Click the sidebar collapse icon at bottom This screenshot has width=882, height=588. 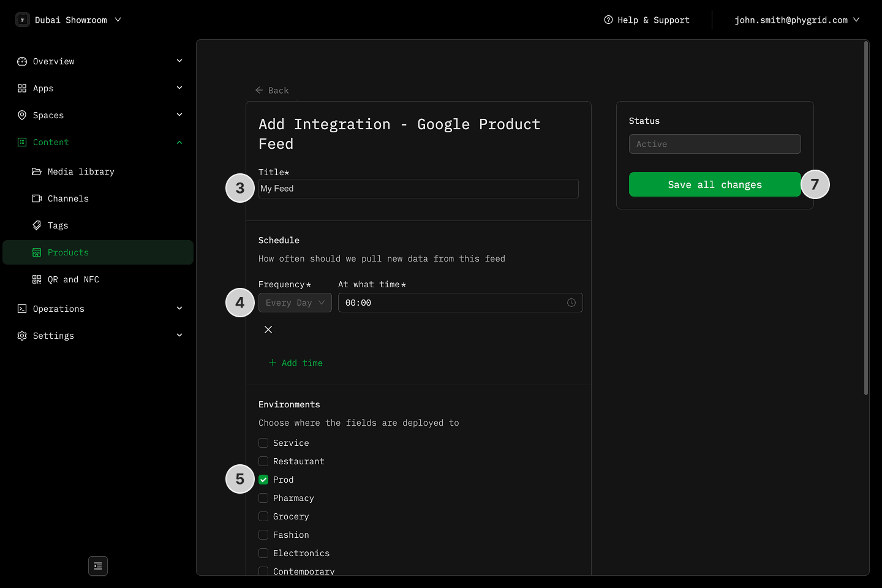(98, 566)
